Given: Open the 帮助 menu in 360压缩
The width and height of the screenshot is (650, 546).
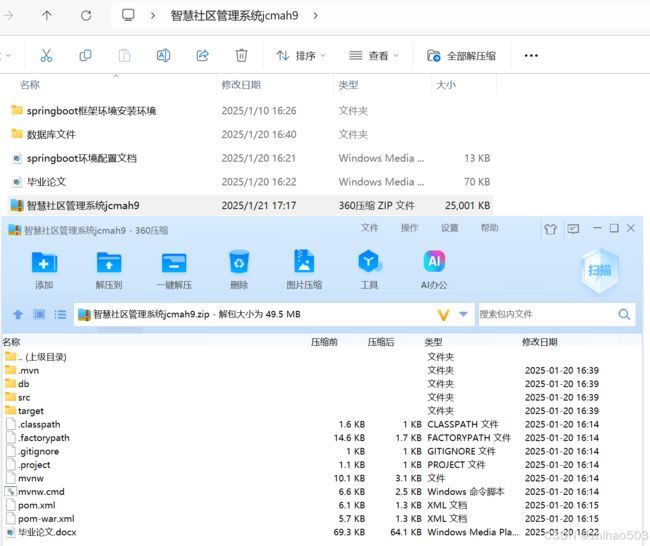Looking at the screenshot, I should pos(490,228).
